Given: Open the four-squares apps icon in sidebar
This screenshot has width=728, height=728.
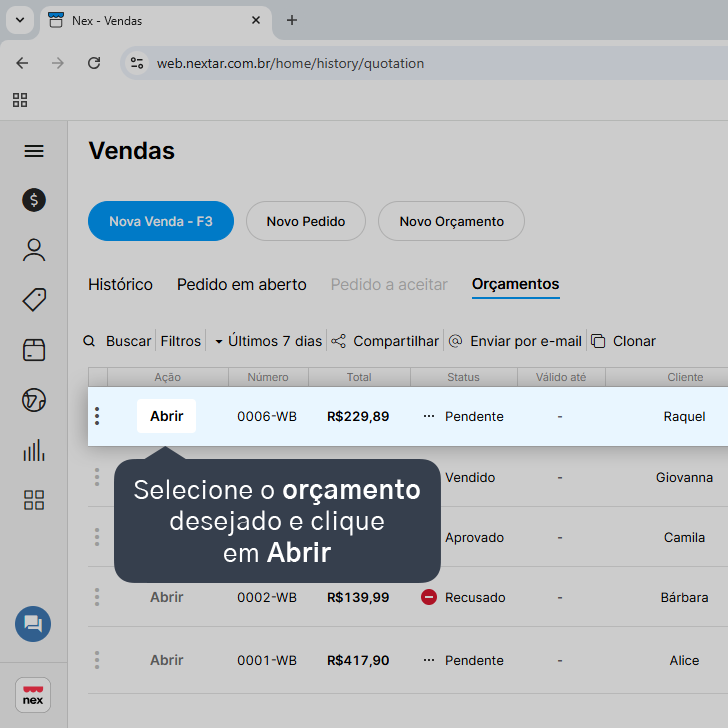Looking at the screenshot, I should [x=34, y=500].
